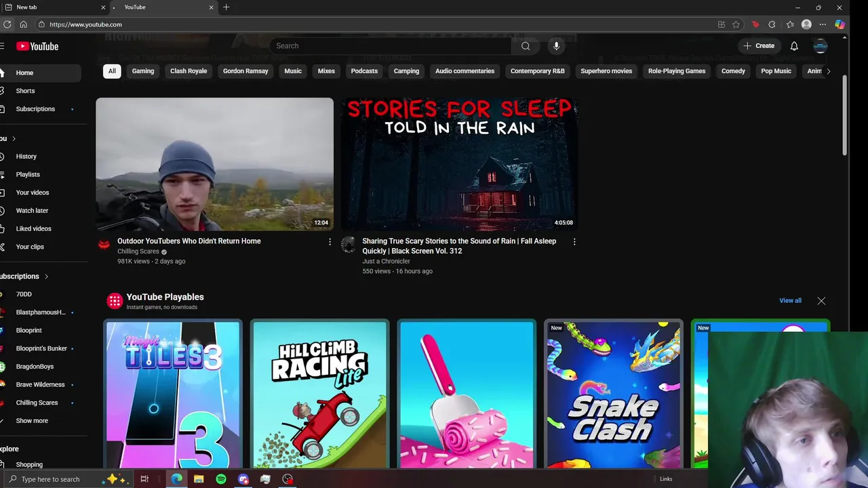Screen dimensions: 868x488
Task: Close the 'New tab' browser tab
Action: point(104,7)
